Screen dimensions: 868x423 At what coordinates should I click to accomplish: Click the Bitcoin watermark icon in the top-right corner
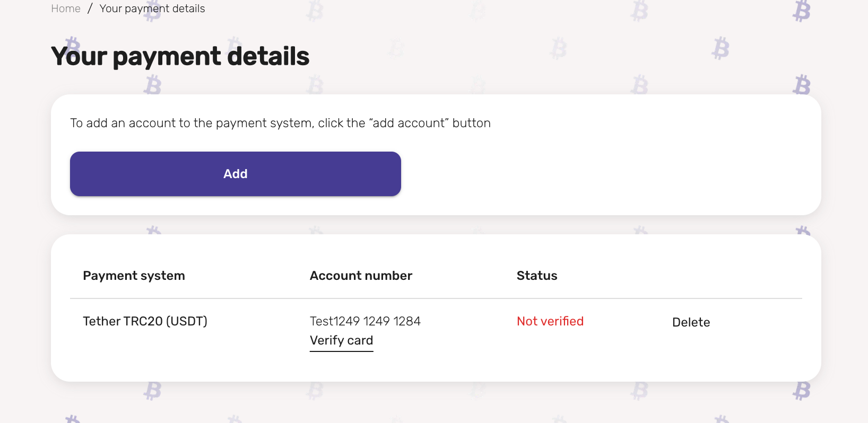coord(801,11)
